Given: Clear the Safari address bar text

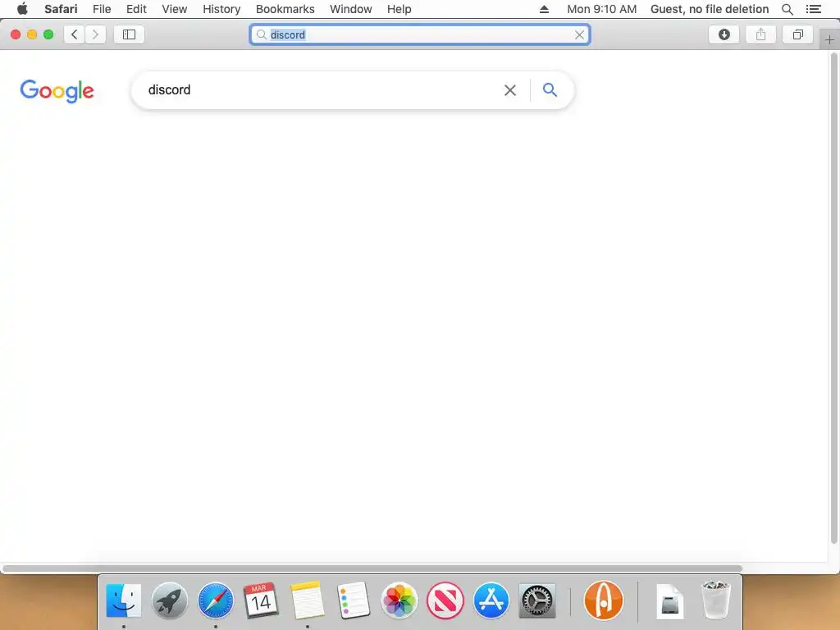Looking at the screenshot, I should tap(579, 34).
